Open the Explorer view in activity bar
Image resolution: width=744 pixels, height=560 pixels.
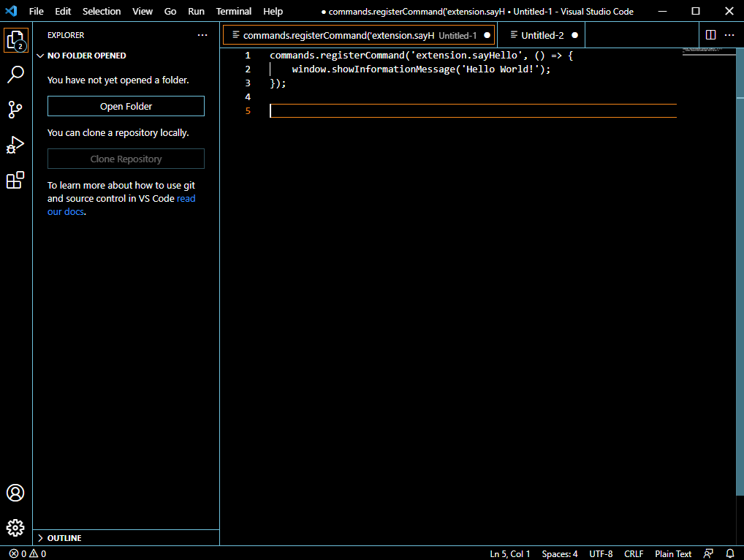click(15, 39)
